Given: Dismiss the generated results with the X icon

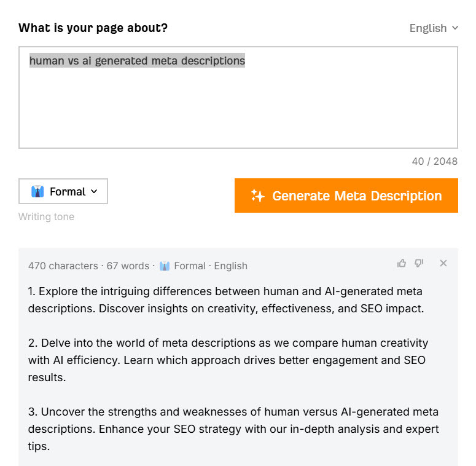Looking at the screenshot, I should coord(443,263).
